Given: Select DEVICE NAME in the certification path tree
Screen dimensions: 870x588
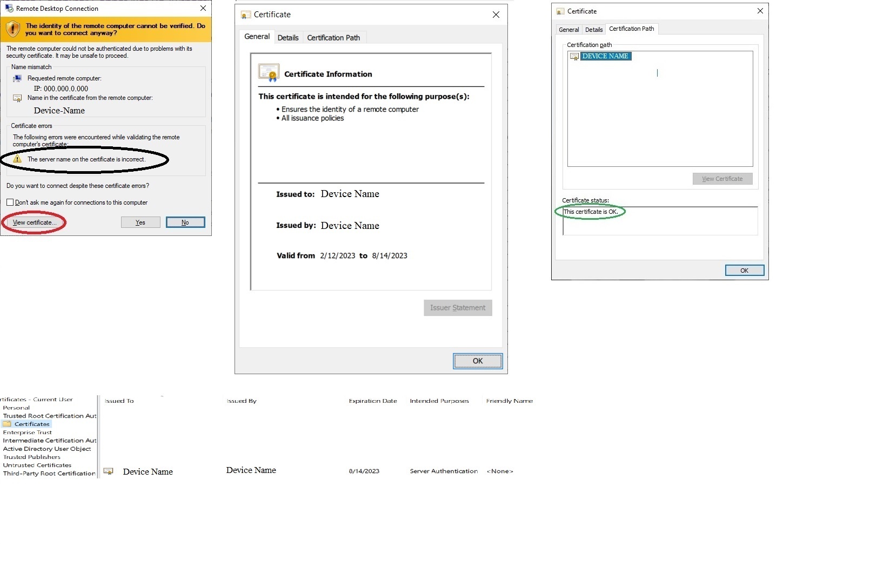Looking at the screenshot, I should click(605, 56).
